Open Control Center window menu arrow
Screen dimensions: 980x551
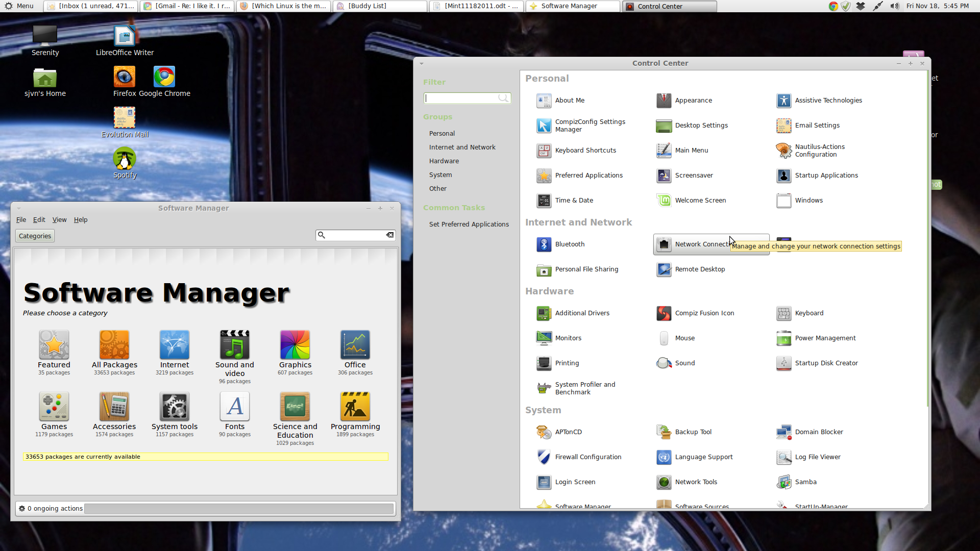[422, 64]
